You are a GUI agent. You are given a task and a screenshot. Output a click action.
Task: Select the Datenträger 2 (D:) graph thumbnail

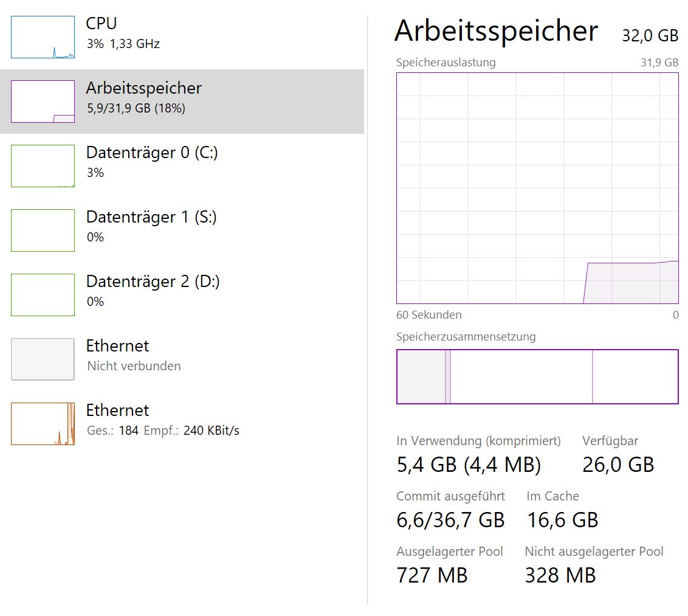[x=43, y=295]
